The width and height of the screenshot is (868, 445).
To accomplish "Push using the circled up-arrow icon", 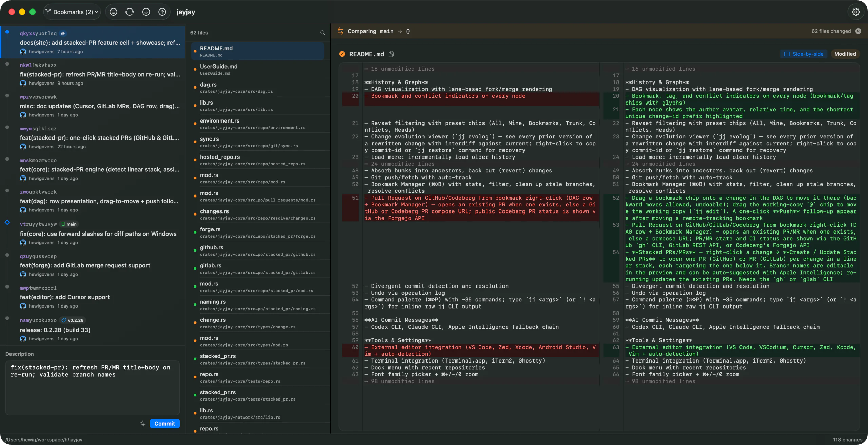I will (162, 12).
